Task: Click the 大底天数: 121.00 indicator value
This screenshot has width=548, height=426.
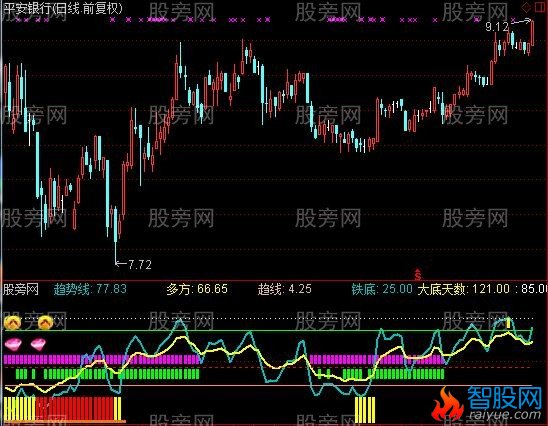Action: coord(464,289)
